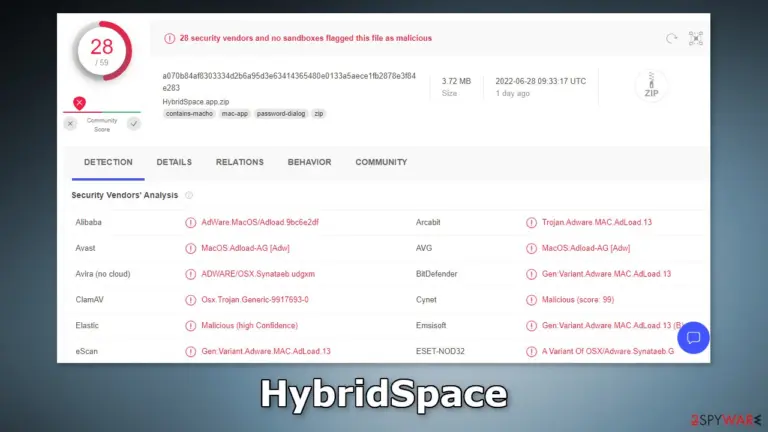Click warning icon in eScan row

191,352
